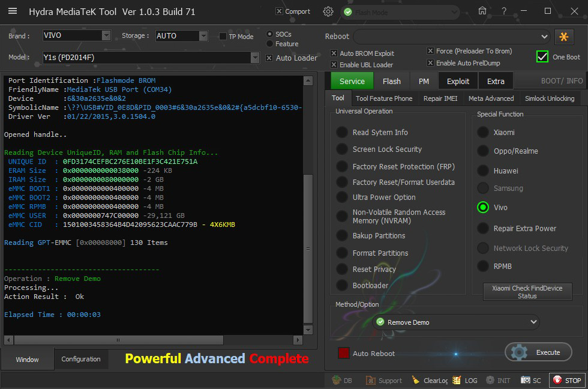Expand the Model dropdown
This screenshot has height=389, width=588.
pyautogui.click(x=255, y=58)
